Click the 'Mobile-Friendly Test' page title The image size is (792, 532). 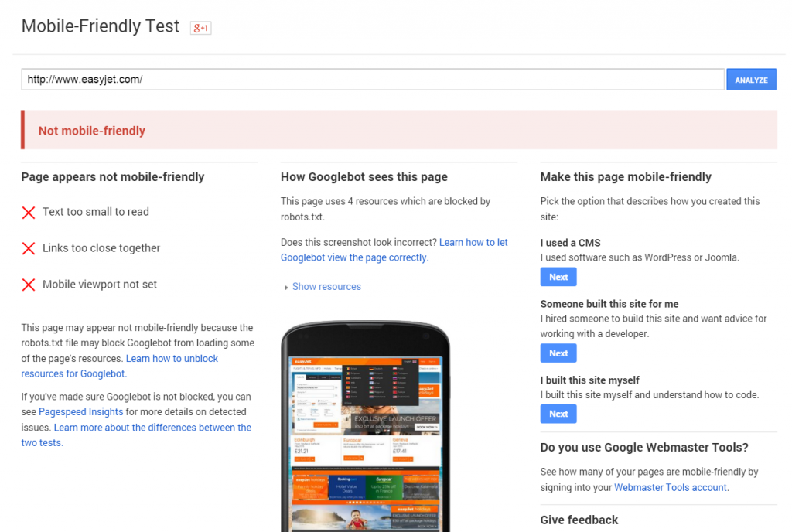point(101,26)
